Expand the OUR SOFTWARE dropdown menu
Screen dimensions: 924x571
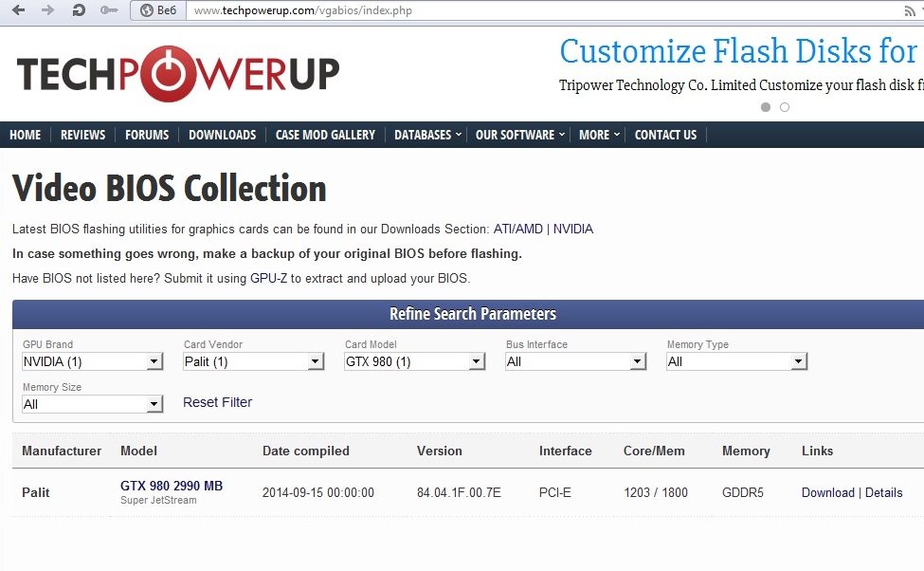pos(520,135)
